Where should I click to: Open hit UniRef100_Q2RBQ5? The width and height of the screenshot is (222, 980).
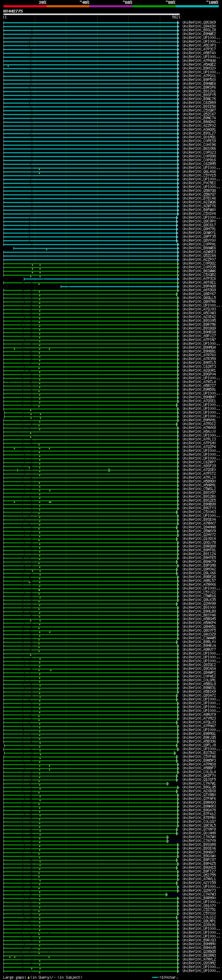199,951
